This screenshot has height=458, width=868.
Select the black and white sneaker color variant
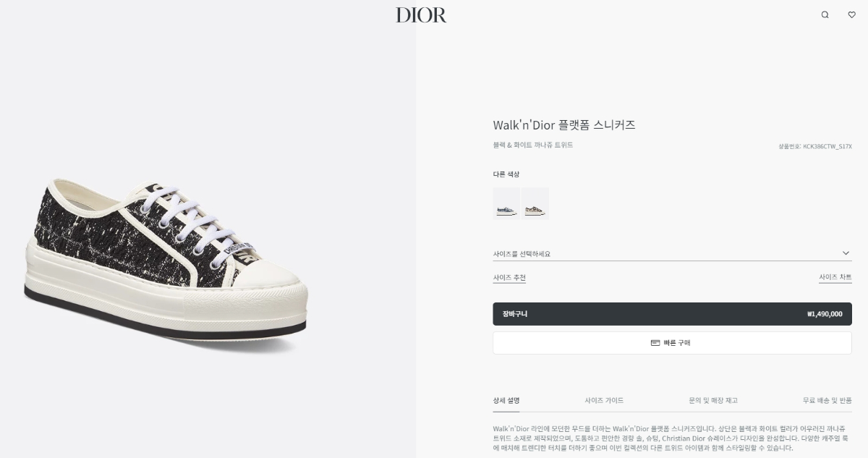506,203
